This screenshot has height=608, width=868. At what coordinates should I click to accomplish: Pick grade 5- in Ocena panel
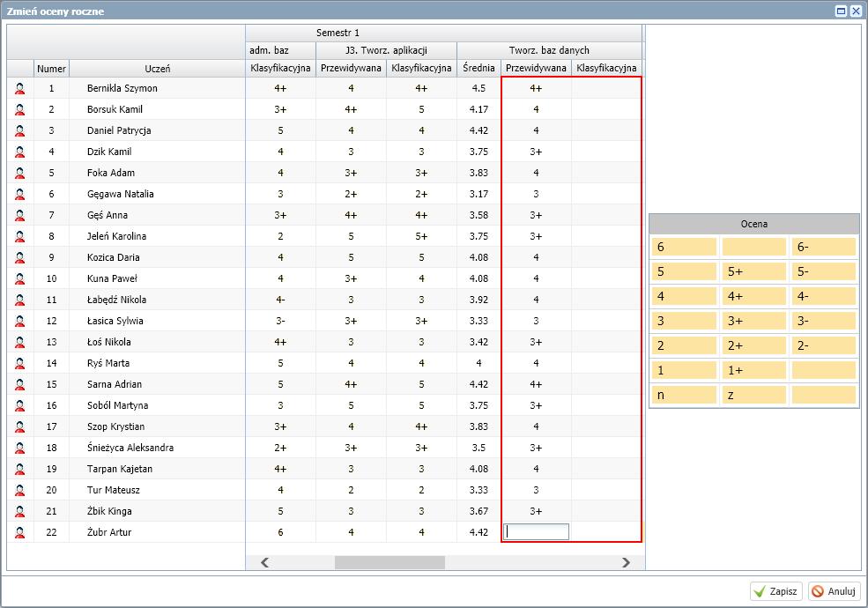pyautogui.click(x=824, y=272)
